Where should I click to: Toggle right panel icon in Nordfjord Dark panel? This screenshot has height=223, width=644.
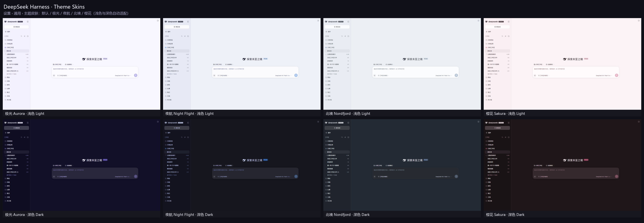tap(478, 122)
